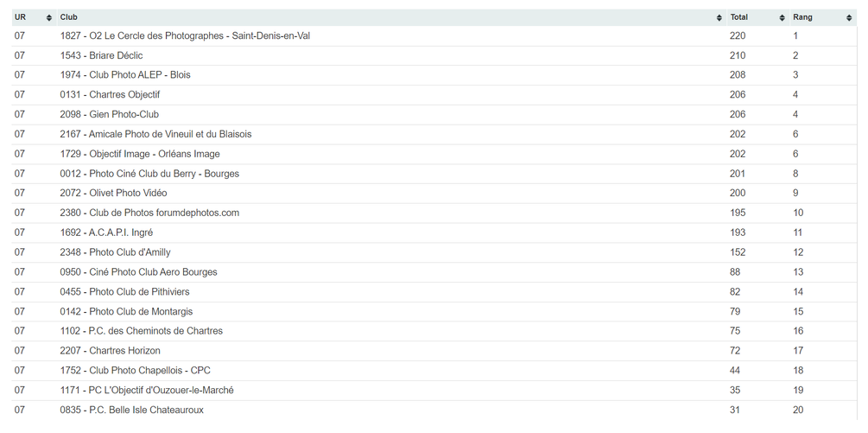Click the sort arrows in Club column header
868x433 pixels.
[x=719, y=18]
